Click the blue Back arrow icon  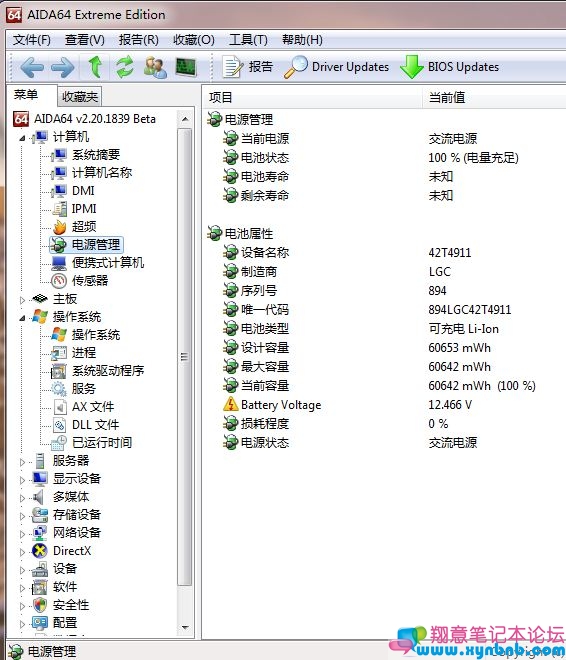click(32, 67)
